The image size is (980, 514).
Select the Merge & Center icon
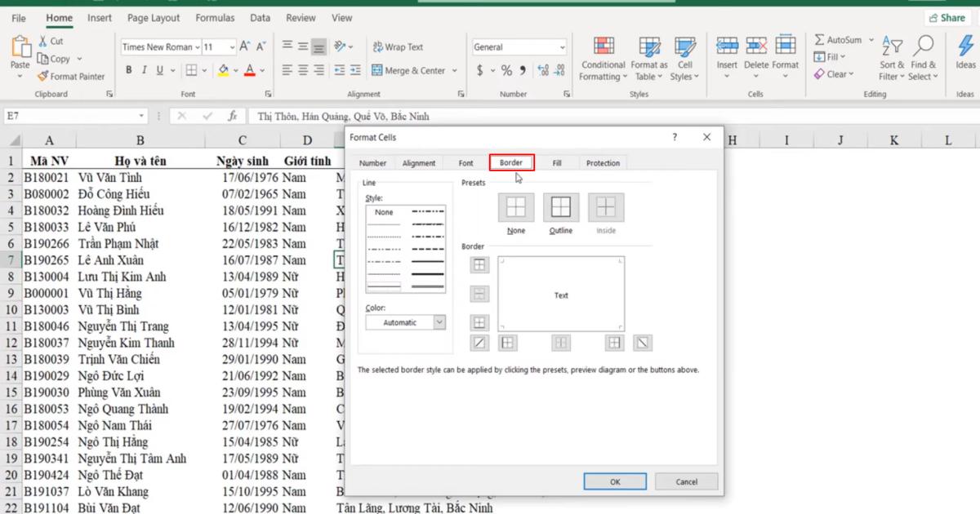[x=377, y=70]
